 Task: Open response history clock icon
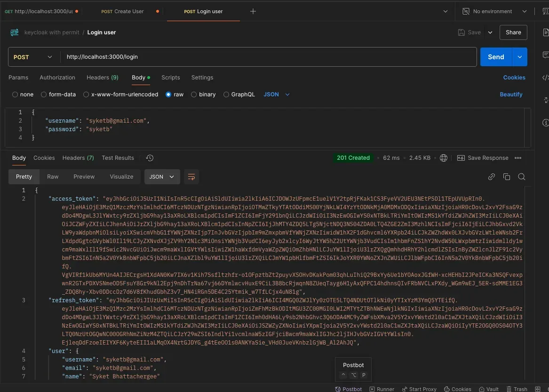click(x=150, y=158)
